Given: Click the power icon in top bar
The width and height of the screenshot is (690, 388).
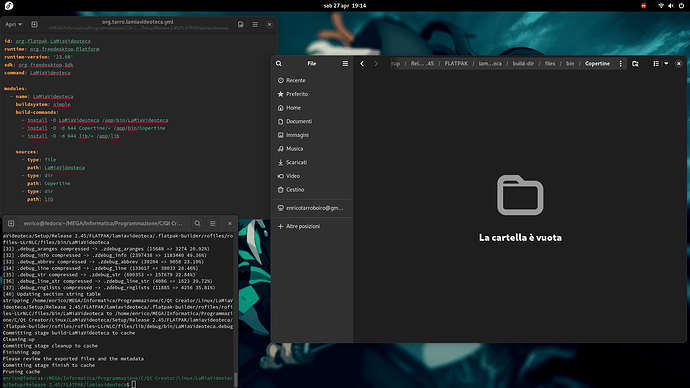Looking at the screenshot, I should click(x=681, y=6).
